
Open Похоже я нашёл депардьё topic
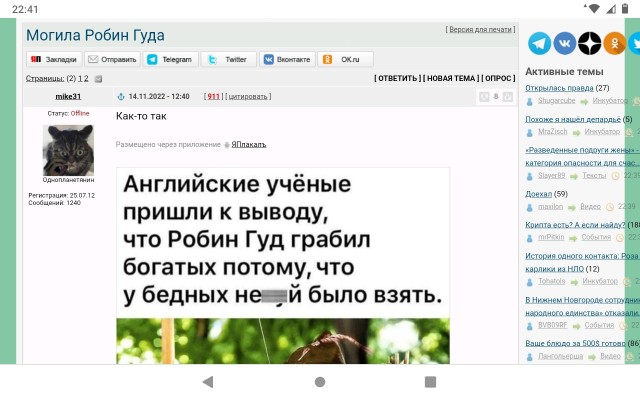573,119
